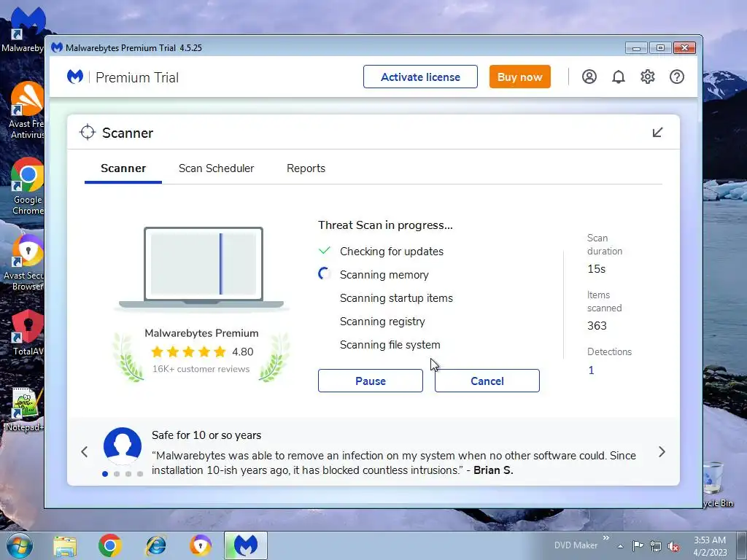Open the network tray icon

(x=656, y=546)
